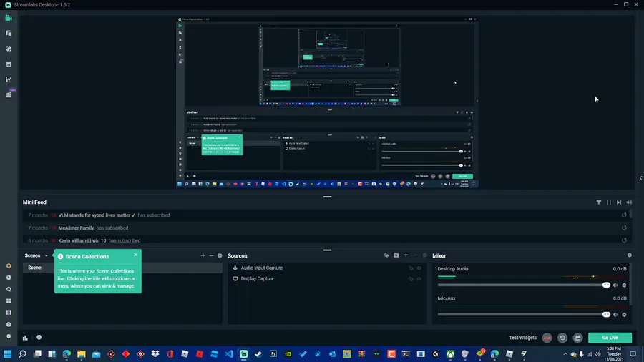
Task: Start recording with REC button
Action: [547, 338]
